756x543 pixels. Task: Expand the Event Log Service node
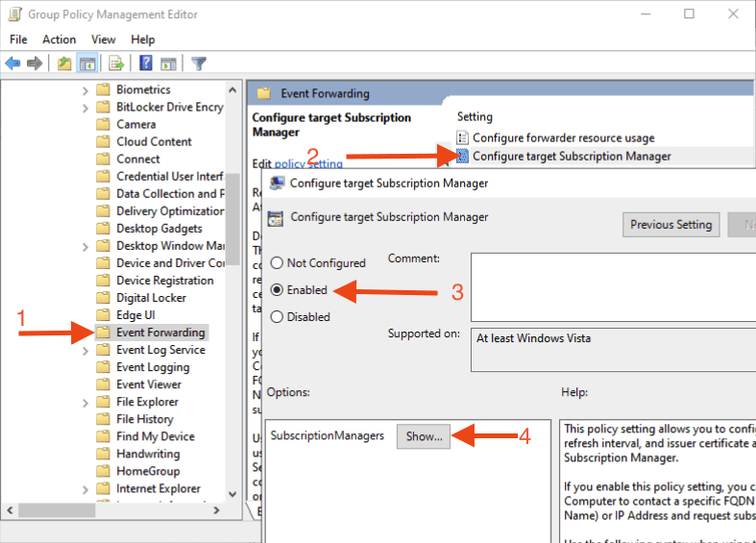86,350
